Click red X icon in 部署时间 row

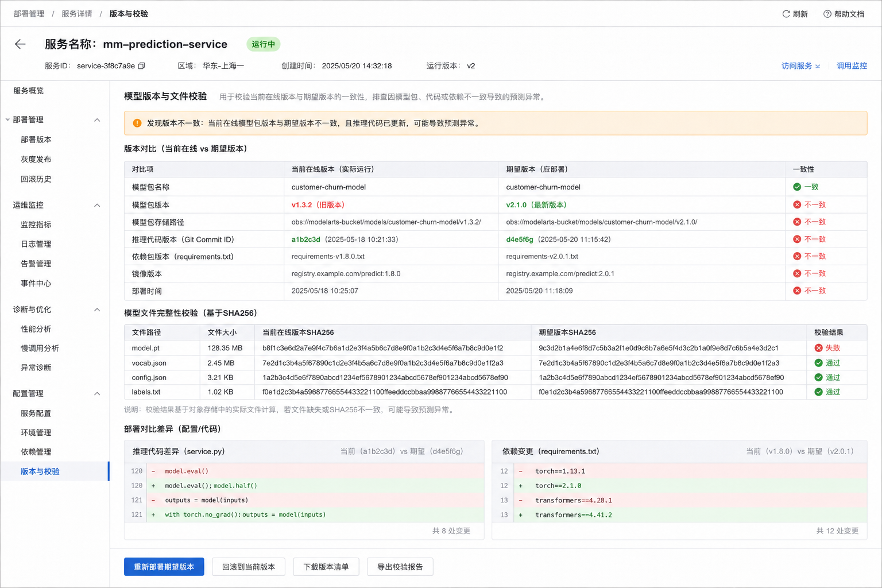(x=797, y=291)
